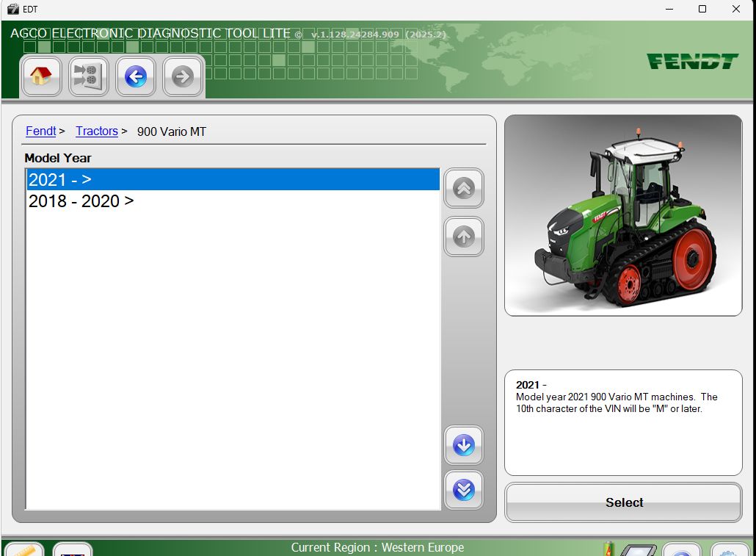Jump to top of Model Year list
Image resolution: width=756 pixels, height=556 pixels.
point(464,188)
